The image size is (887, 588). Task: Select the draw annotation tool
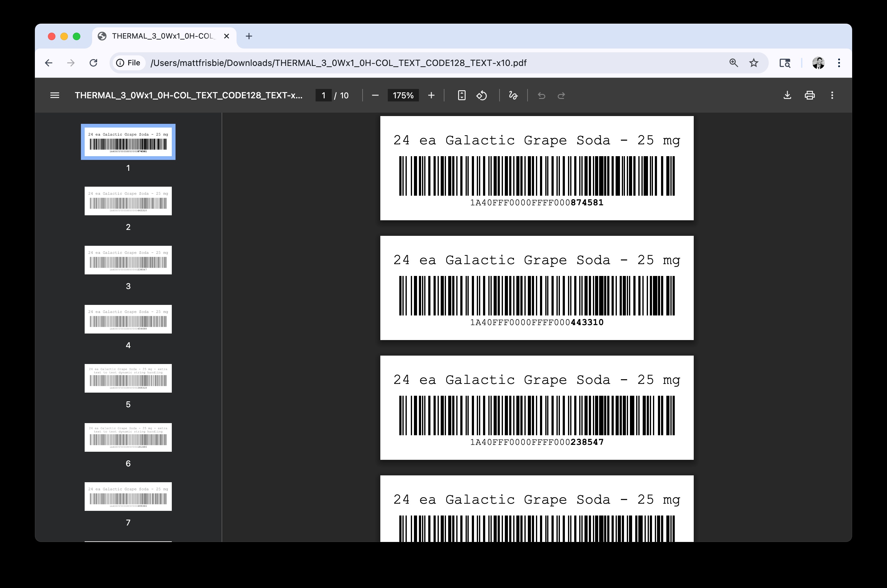pyautogui.click(x=513, y=95)
